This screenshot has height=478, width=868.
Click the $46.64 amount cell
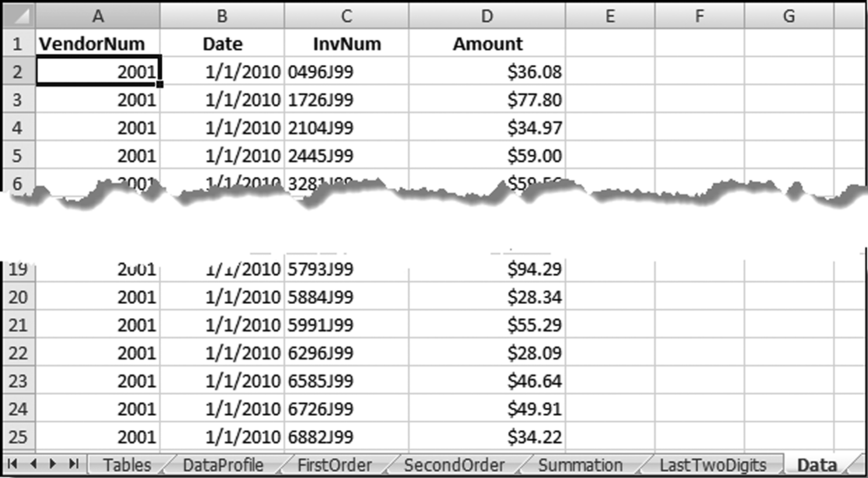[487, 381]
